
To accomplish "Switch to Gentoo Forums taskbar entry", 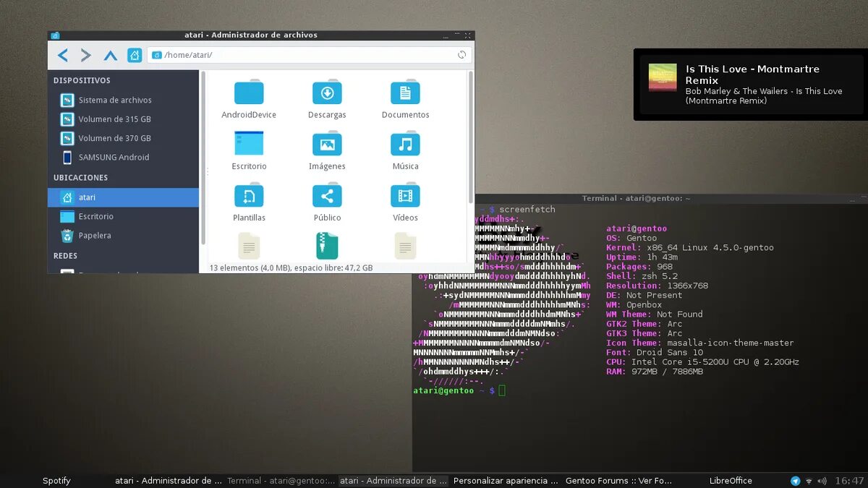I will (618, 481).
